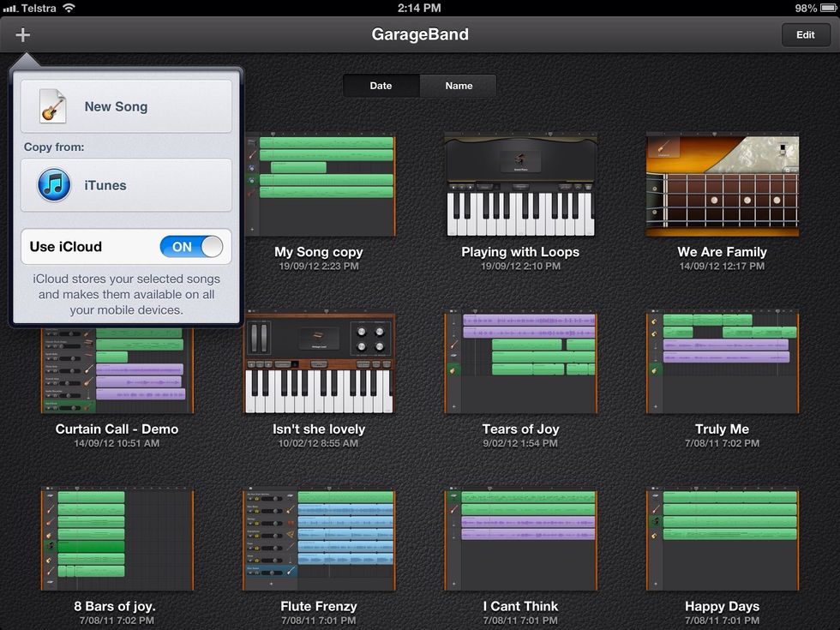Click the 'I Cant Think' title text

[520, 607]
